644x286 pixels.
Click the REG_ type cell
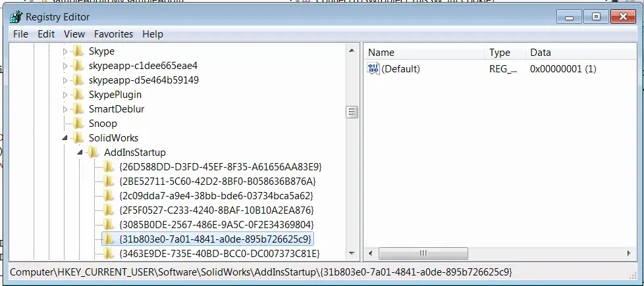tap(503, 69)
